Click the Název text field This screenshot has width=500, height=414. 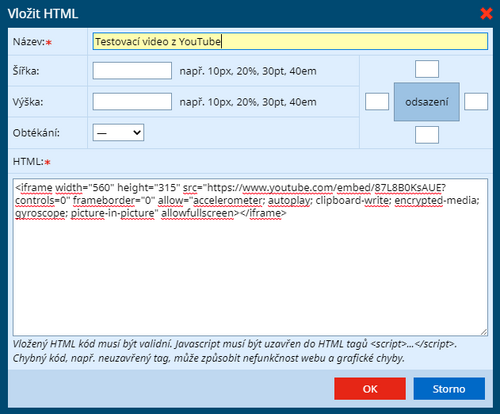pos(290,41)
